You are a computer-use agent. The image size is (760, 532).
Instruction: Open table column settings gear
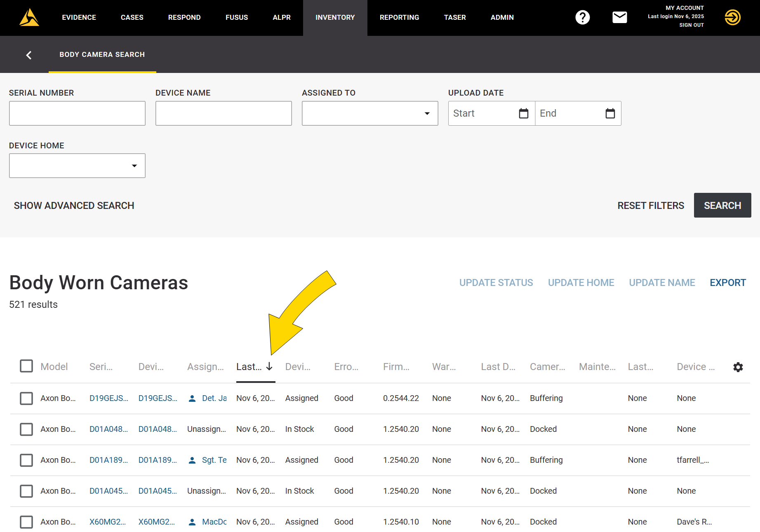point(738,367)
